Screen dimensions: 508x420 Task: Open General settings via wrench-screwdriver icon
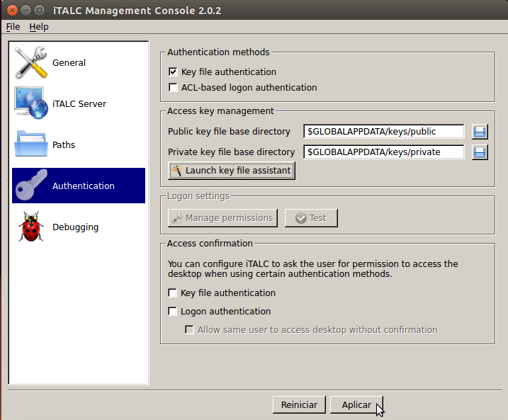(x=31, y=62)
